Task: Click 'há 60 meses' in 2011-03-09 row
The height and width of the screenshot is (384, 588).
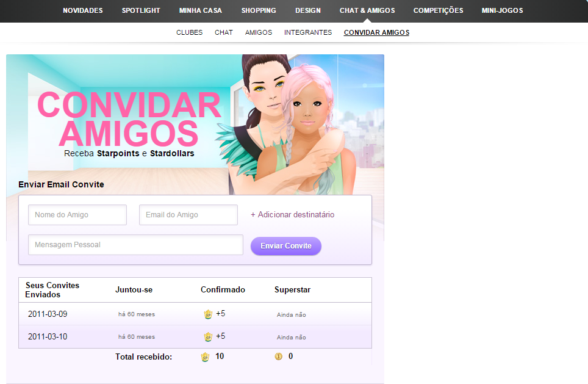Action: [x=137, y=314]
